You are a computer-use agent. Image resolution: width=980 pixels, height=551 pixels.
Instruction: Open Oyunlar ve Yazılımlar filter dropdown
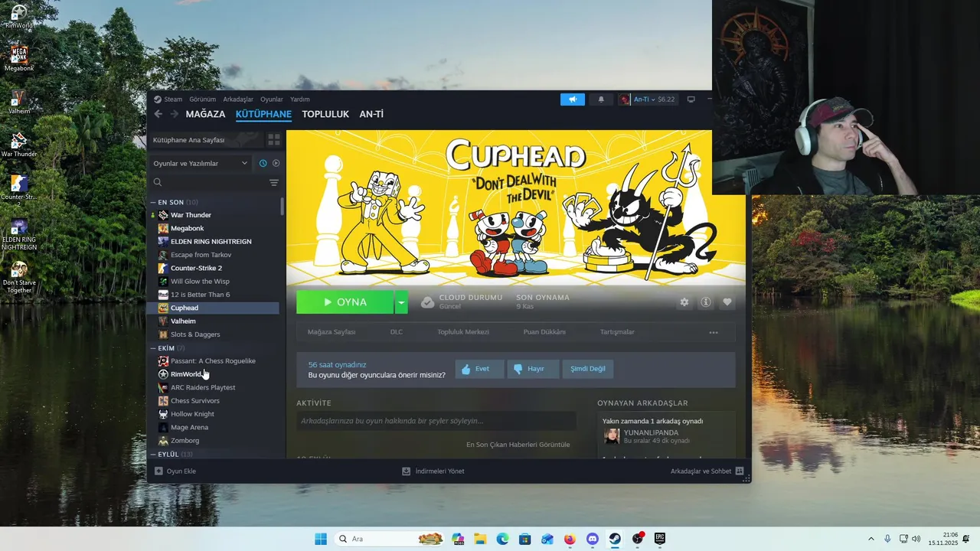pos(201,163)
